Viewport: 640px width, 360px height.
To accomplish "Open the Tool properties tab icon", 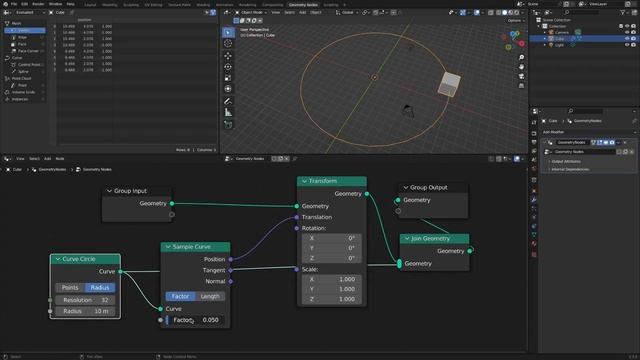I will (x=534, y=122).
